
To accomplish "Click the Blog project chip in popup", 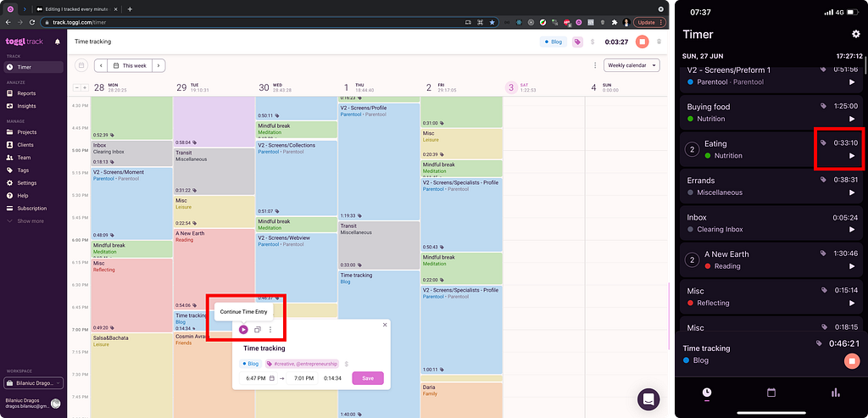I will [x=250, y=364].
